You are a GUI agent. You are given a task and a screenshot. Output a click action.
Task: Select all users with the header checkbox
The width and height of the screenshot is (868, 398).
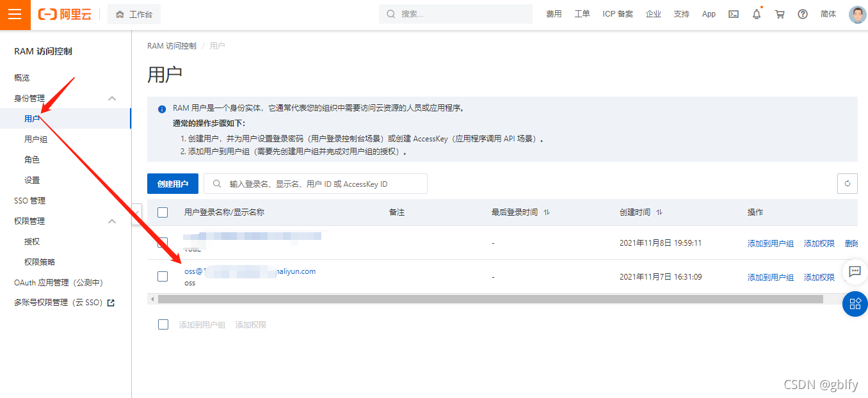[x=163, y=212]
